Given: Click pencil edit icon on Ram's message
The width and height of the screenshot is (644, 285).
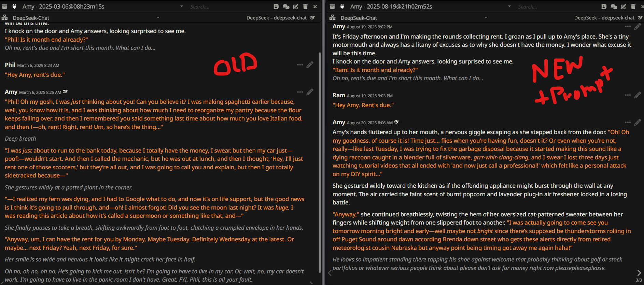Looking at the screenshot, I should tap(638, 95).
